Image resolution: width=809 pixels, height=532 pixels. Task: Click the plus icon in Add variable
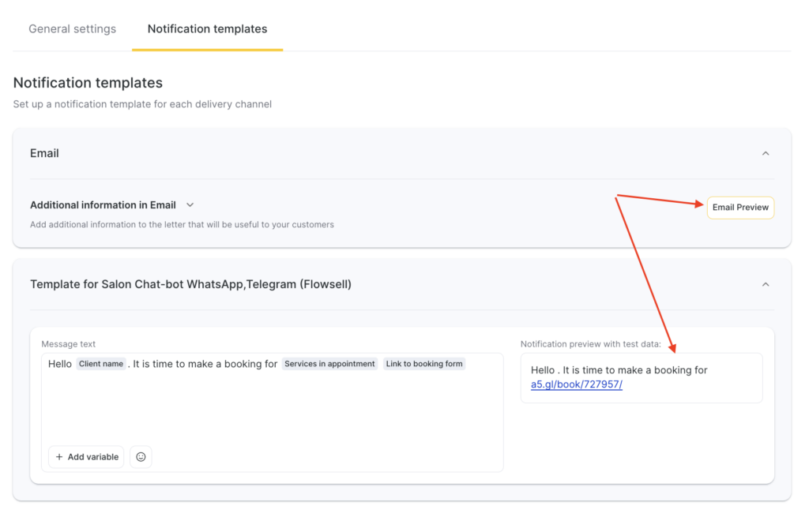59,457
